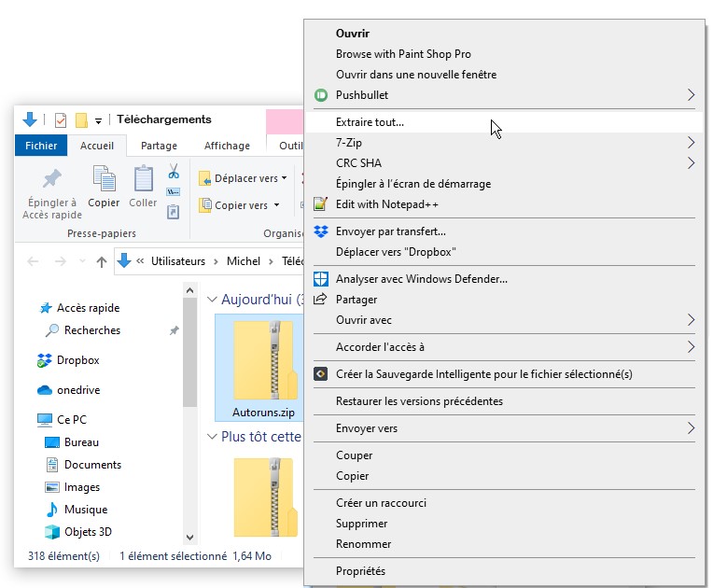Viewport: 713px width, 588px height.
Task: Collapse the Aujourd'hui group
Action: pyautogui.click(x=211, y=300)
